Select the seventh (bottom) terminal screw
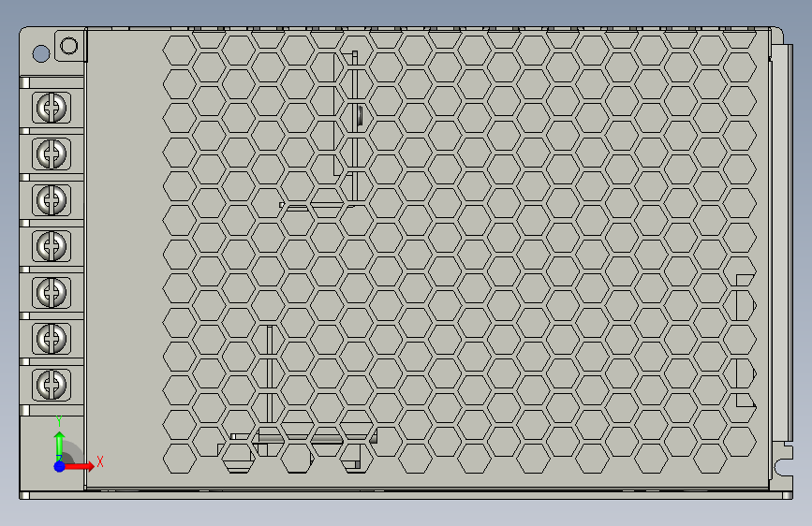The width and height of the screenshot is (812, 526). [x=52, y=385]
